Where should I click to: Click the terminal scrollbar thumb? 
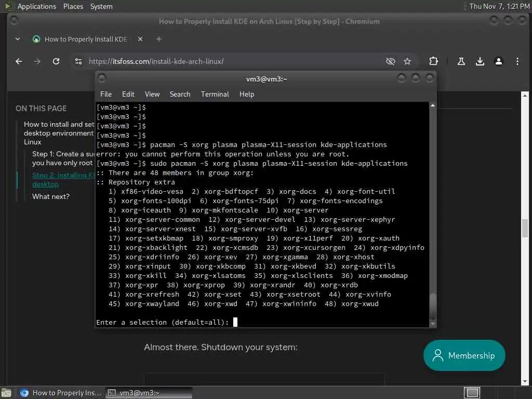pyautogui.click(x=433, y=307)
